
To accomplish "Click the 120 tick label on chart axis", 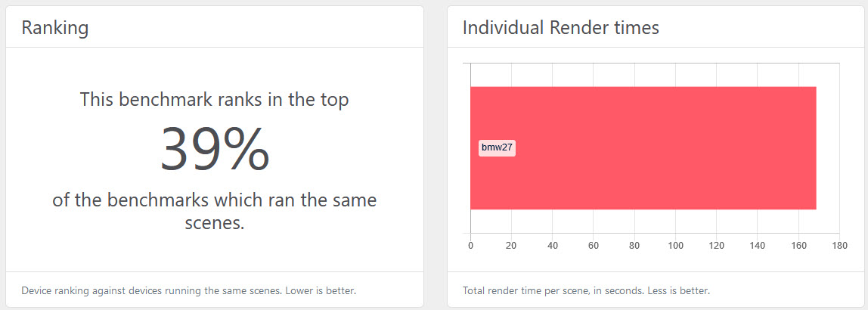I will 716,246.
